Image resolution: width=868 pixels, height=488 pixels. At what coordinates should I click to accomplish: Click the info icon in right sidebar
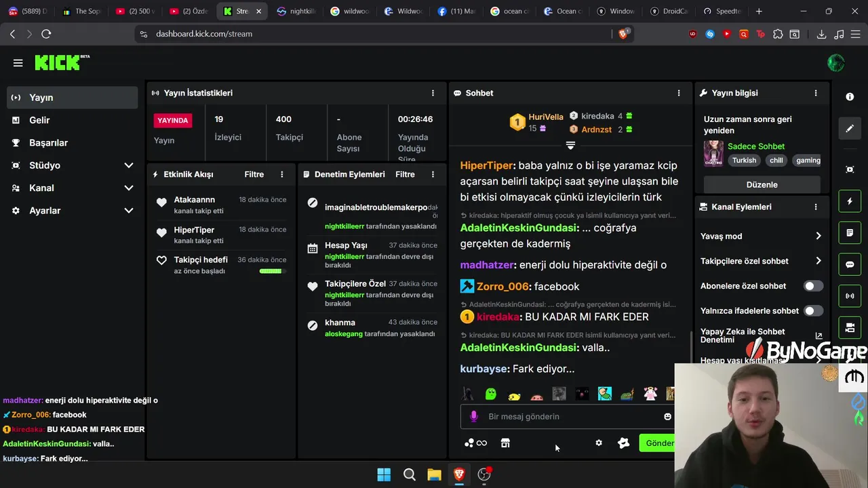click(x=850, y=97)
